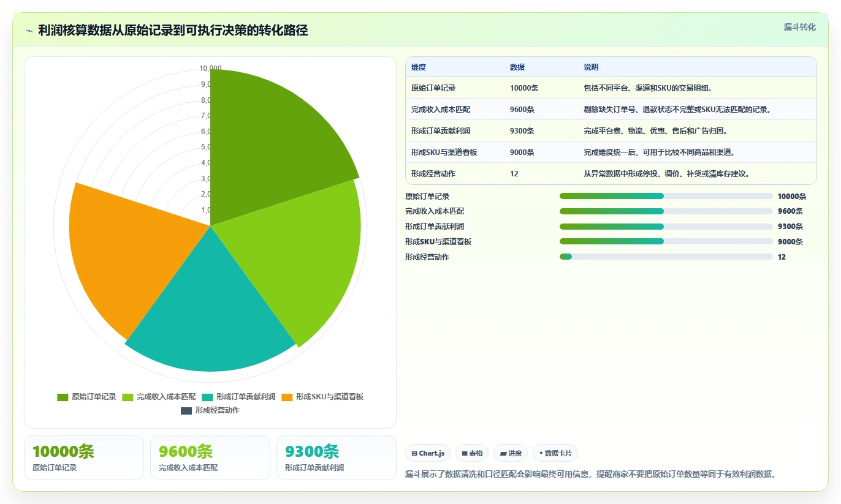Toggle the 形成订单贡献利润 legend swatch
Viewport: 841px width, 504px height.
[x=207, y=397]
